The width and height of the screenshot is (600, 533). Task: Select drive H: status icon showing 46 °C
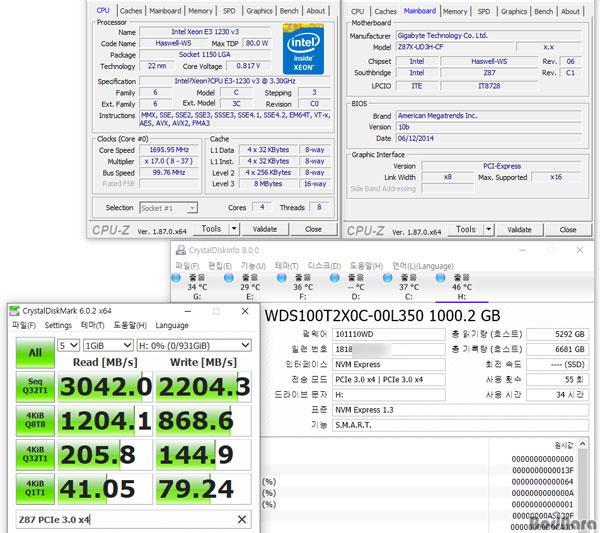click(x=440, y=278)
